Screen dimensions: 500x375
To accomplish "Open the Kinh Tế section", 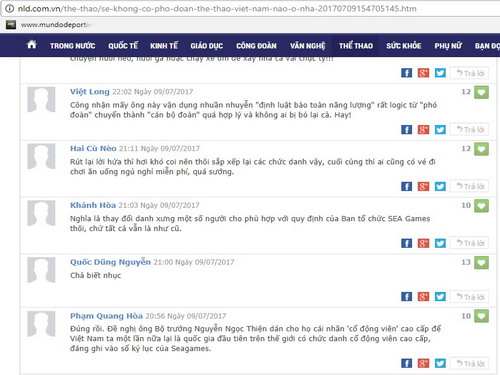I will pos(164,46).
